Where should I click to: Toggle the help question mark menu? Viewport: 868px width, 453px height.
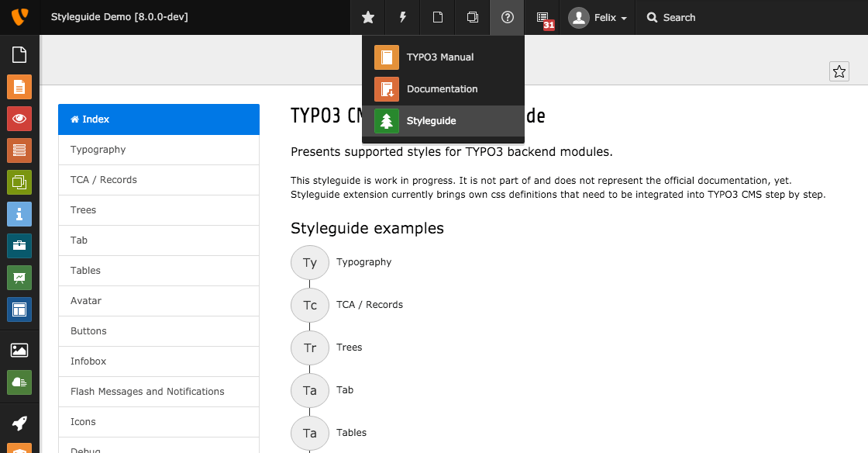[507, 17]
